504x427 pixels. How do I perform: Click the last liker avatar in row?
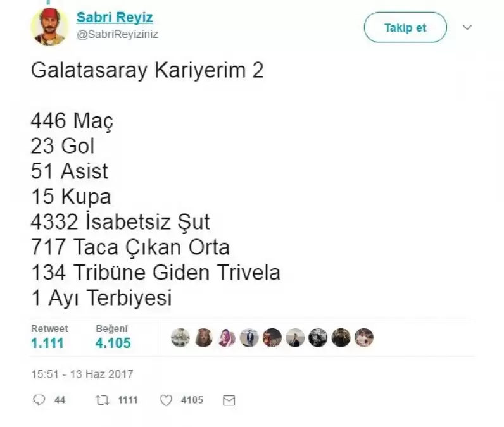tap(363, 338)
